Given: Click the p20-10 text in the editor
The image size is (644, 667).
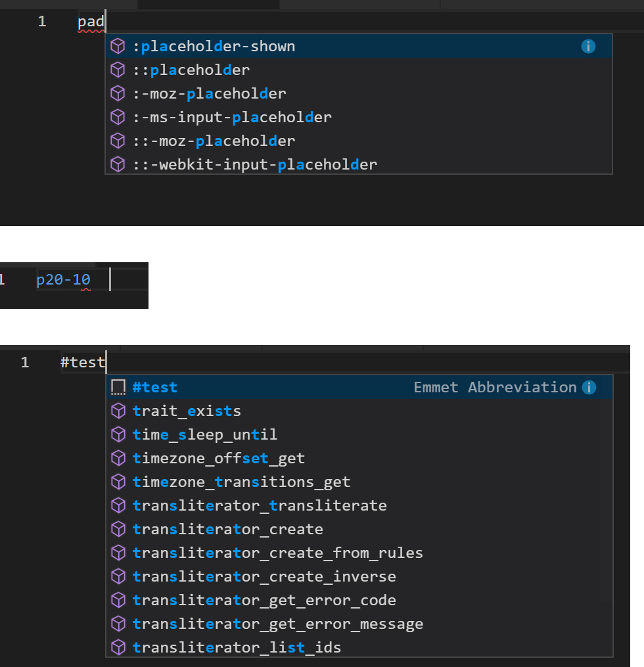Looking at the screenshot, I should click(63, 279).
